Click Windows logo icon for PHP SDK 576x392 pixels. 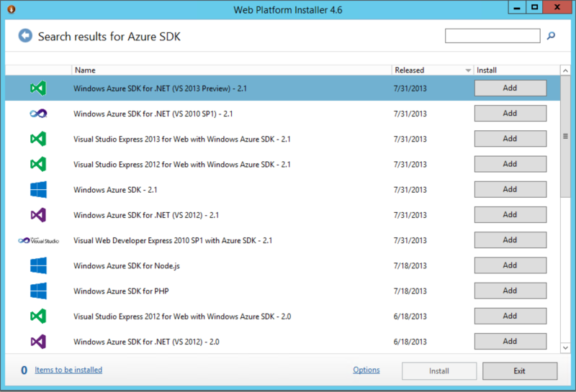coord(38,291)
